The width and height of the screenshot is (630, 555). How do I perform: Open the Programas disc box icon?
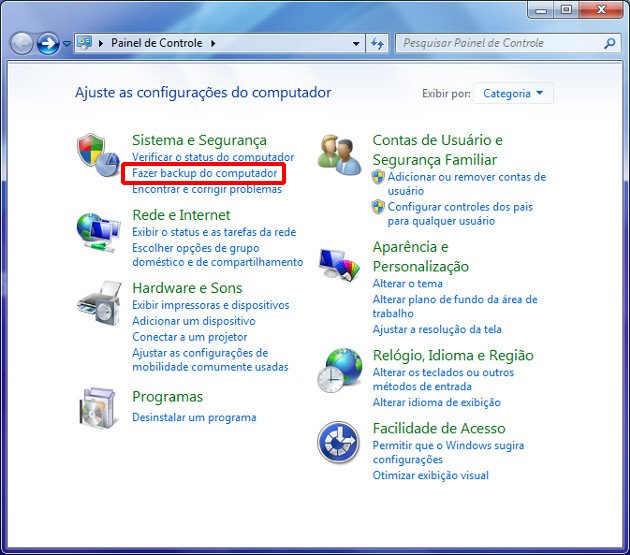point(98,408)
